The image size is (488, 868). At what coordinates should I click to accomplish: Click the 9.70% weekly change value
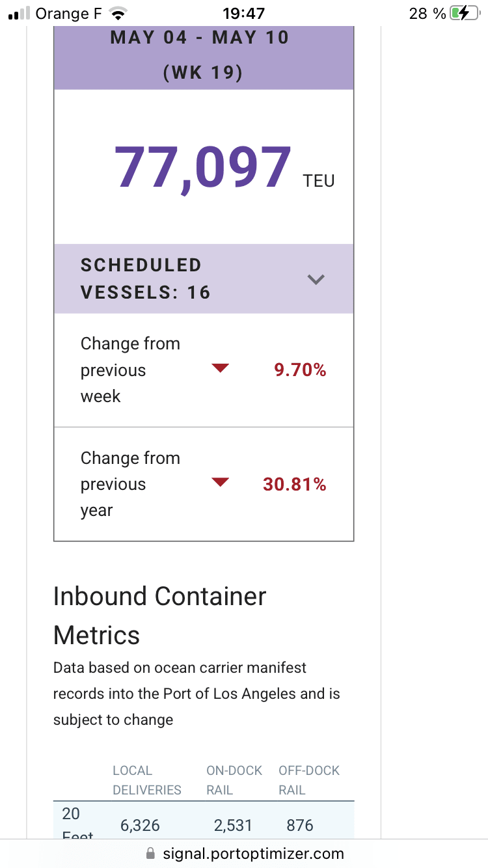[x=300, y=370]
